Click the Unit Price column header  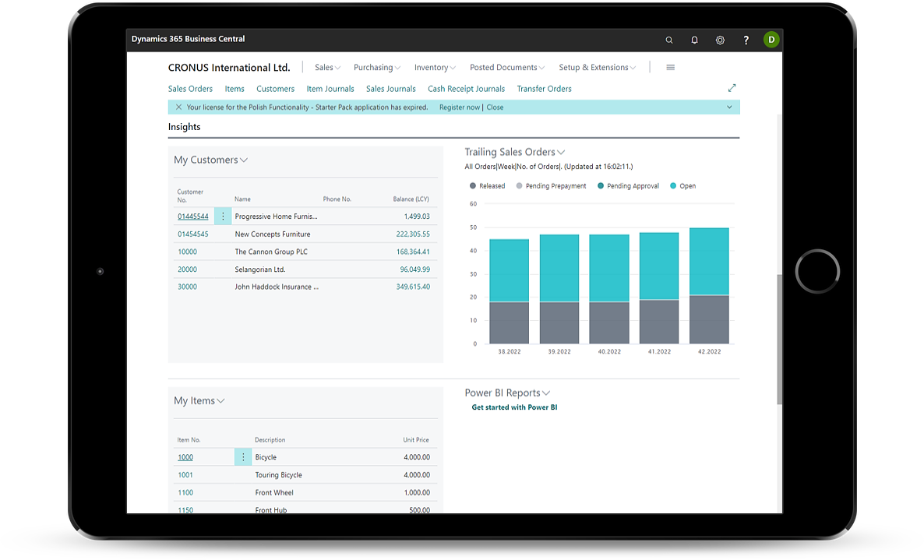(x=416, y=440)
